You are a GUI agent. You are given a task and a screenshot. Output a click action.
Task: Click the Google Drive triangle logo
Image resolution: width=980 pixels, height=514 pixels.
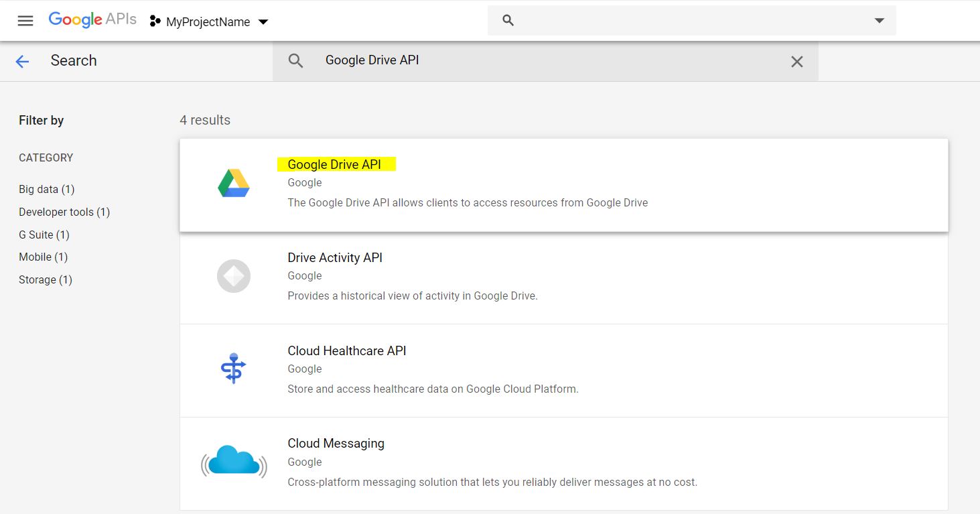coord(234,183)
